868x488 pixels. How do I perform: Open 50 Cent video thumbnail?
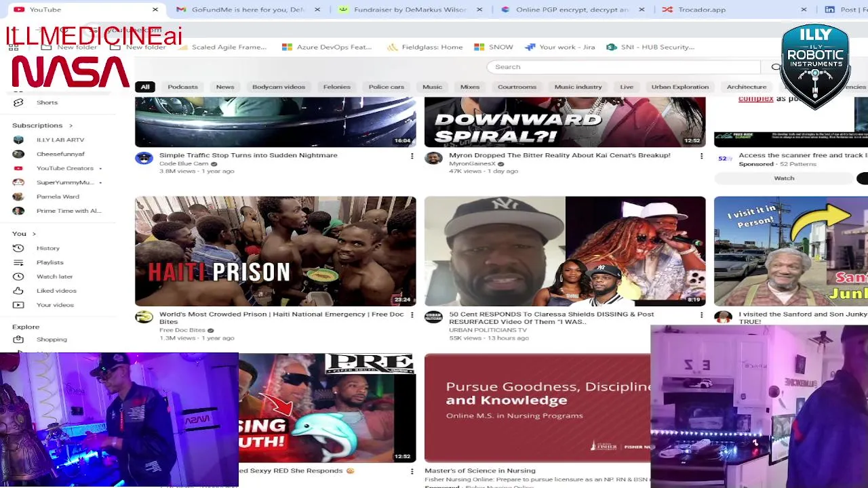pyautogui.click(x=565, y=251)
